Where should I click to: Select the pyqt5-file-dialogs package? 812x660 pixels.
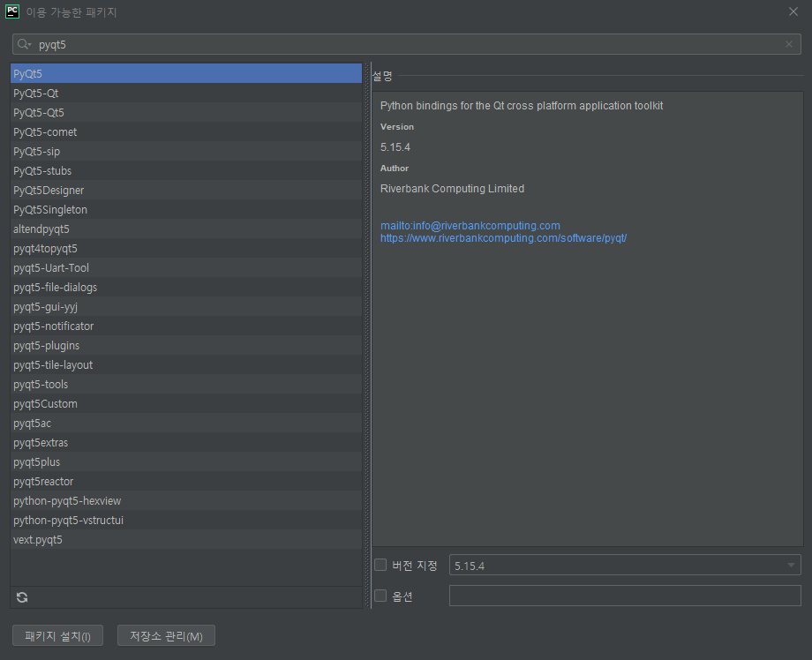pyautogui.click(x=186, y=288)
